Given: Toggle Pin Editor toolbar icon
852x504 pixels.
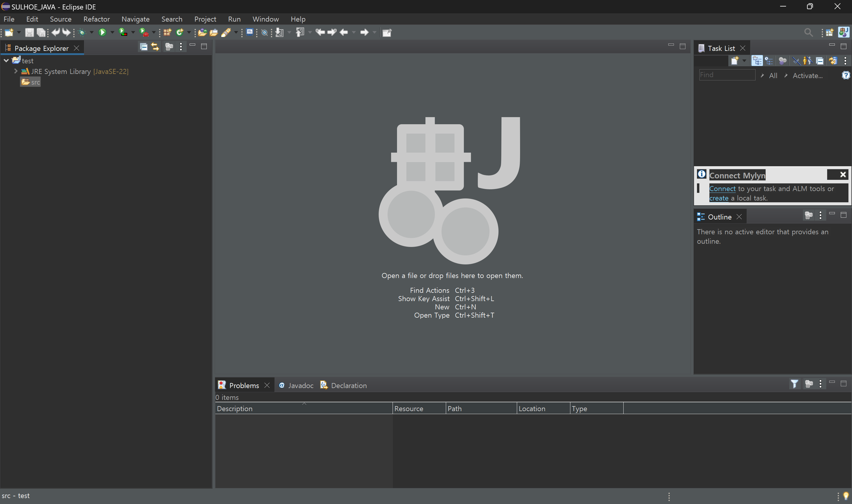Looking at the screenshot, I should (388, 32).
